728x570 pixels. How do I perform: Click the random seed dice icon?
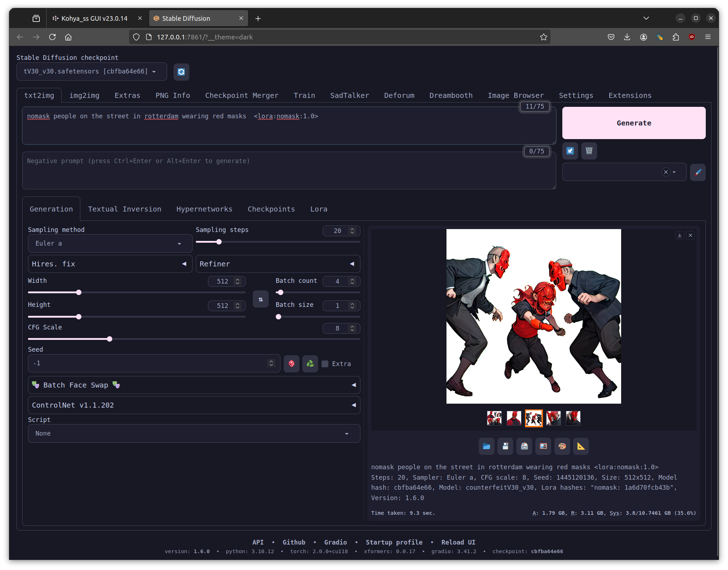[x=291, y=363]
